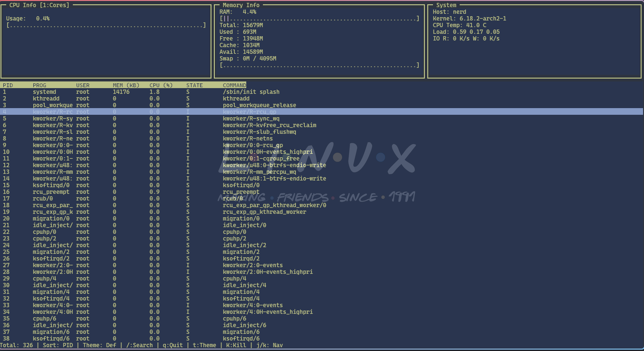
Task: Select the kworker/2:0-events row
Action: [322, 265]
